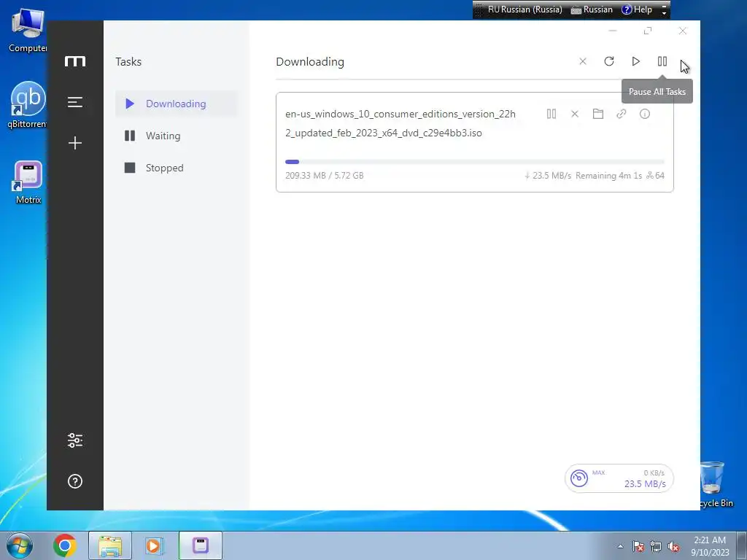The height and width of the screenshot is (560, 747).
Task: Click the muted volume tray icon
Action: tap(673, 546)
